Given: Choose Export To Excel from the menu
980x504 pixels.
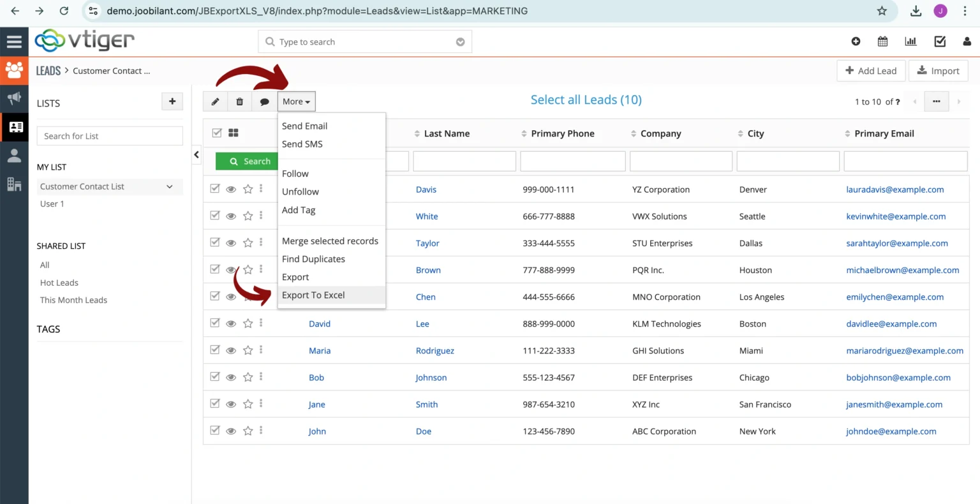Looking at the screenshot, I should click(313, 295).
